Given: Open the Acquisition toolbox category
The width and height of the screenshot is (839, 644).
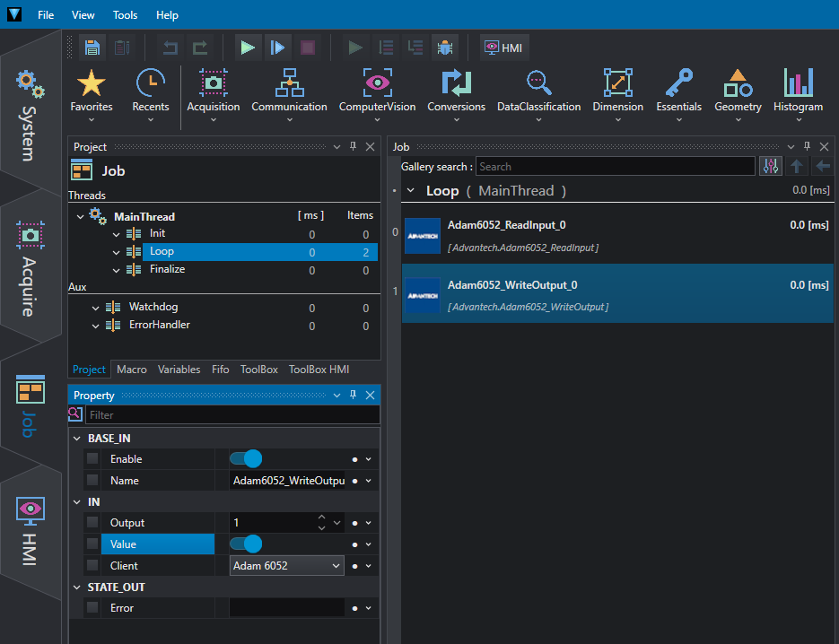Looking at the screenshot, I should [x=214, y=91].
